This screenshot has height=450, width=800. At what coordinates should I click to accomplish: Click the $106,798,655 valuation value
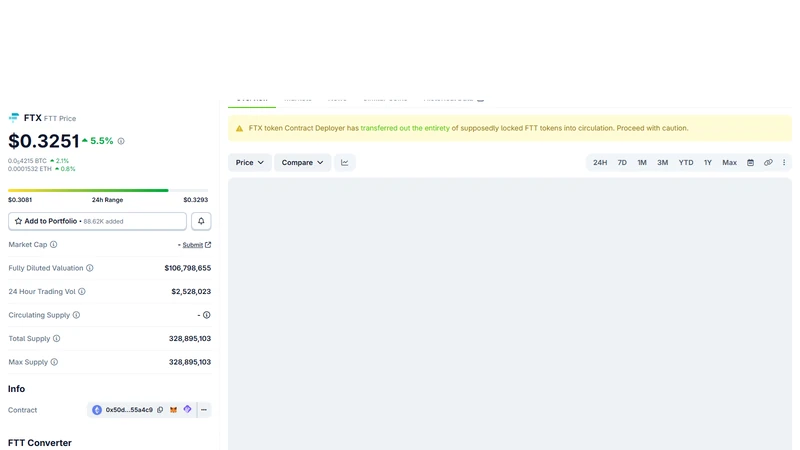188,268
